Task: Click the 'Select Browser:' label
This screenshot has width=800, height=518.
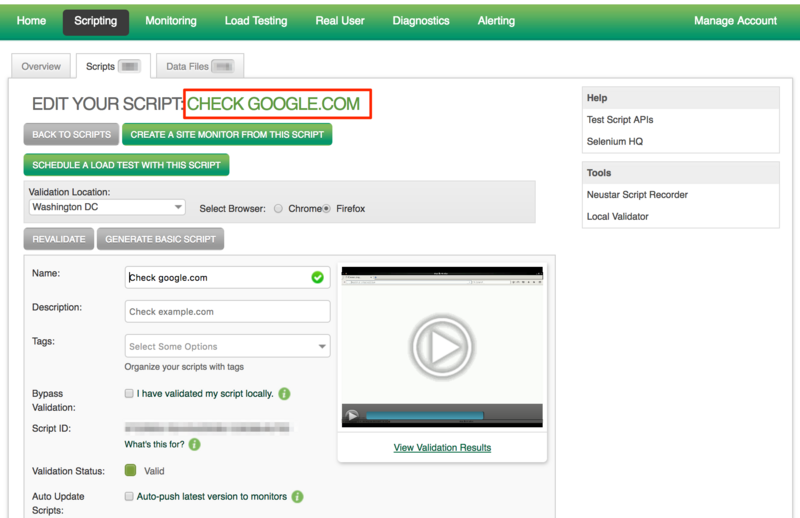Action: point(233,208)
